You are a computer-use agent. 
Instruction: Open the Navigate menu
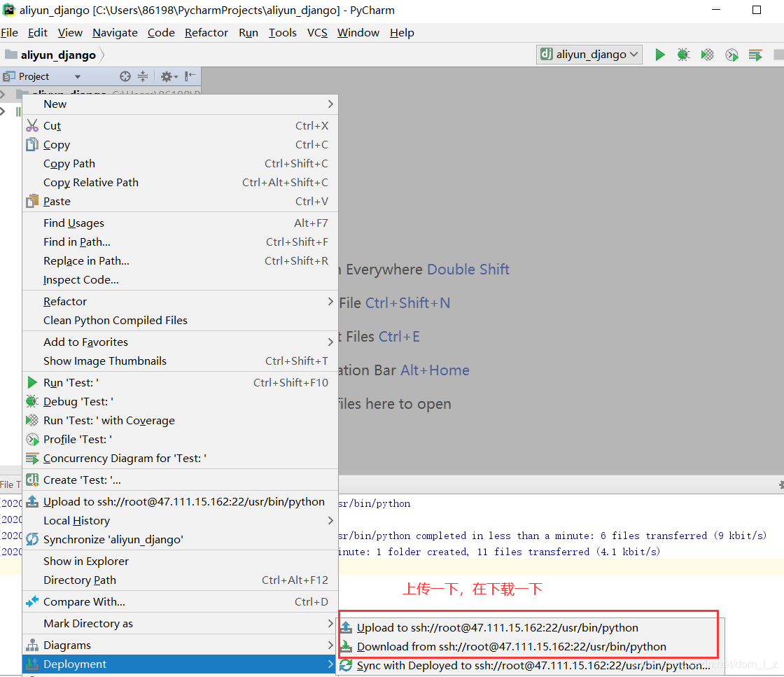(115, 33)
